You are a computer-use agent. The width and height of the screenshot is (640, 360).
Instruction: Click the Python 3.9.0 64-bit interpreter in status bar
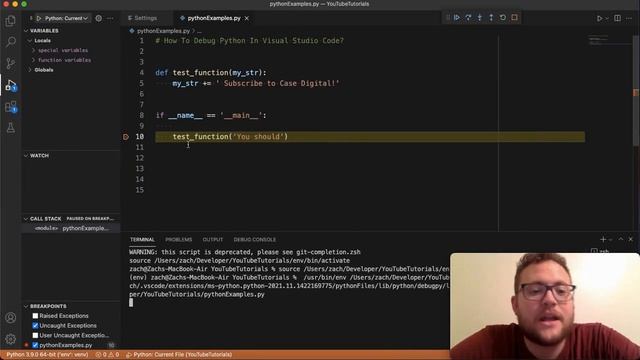click(x=47, y=355)
